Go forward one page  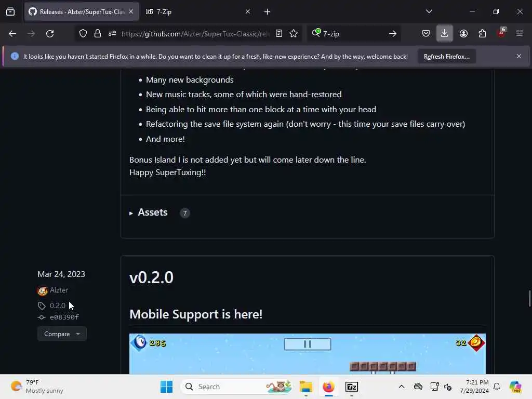[x=31, y=34]
